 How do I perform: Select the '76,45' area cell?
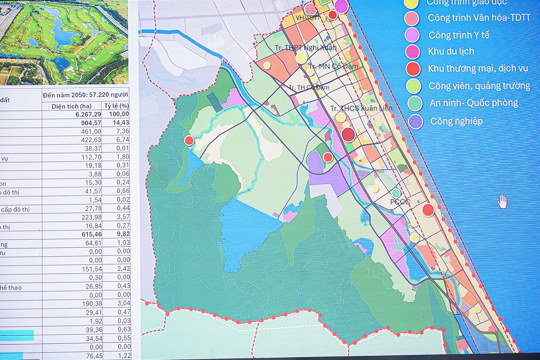(x=94, y=356)
